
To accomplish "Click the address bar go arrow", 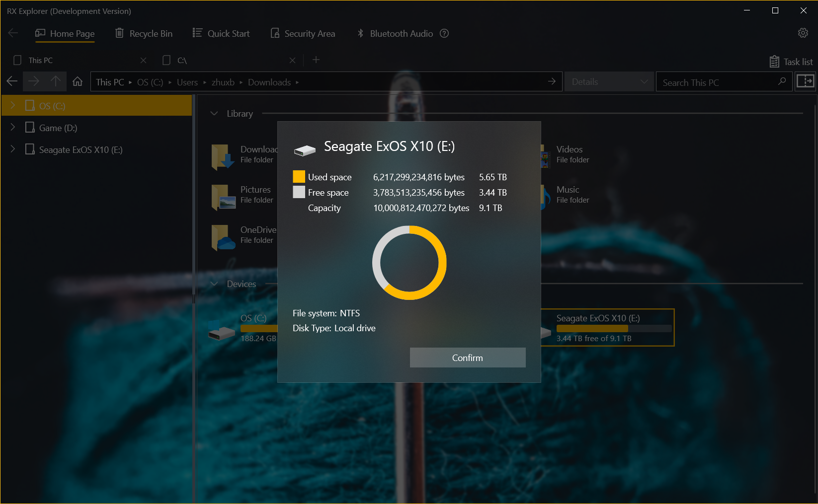I will 552,81.
